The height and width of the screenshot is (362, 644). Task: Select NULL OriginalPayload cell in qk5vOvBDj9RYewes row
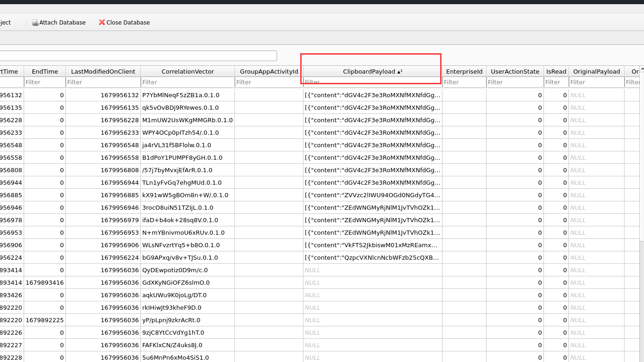(x=597, y=107)
